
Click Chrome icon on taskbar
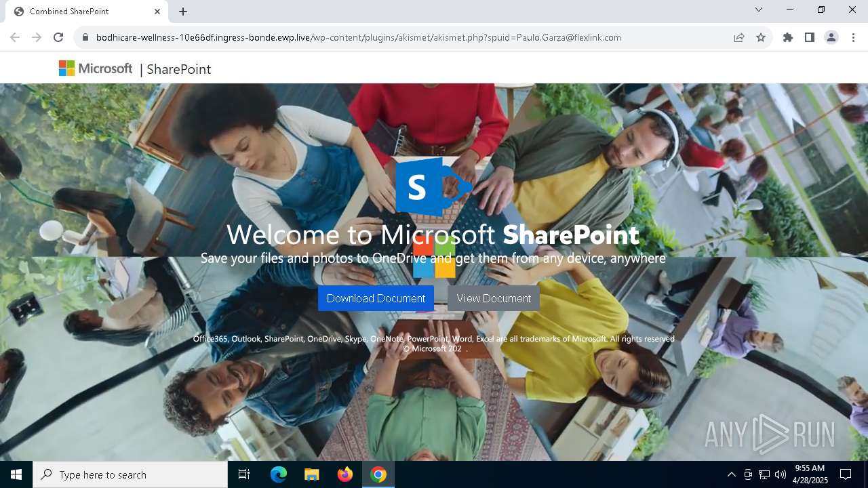[378, 474]
